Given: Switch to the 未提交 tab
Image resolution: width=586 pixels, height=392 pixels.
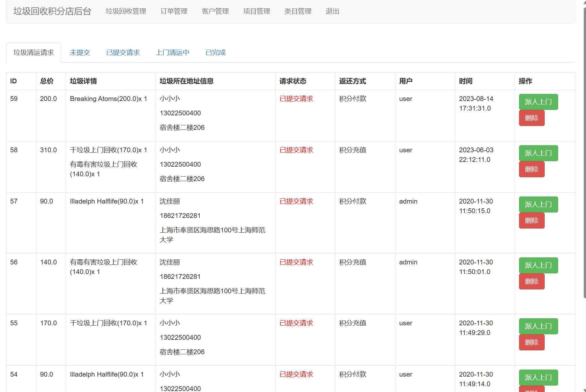Looking at the screenshot, I should point(80,52).
